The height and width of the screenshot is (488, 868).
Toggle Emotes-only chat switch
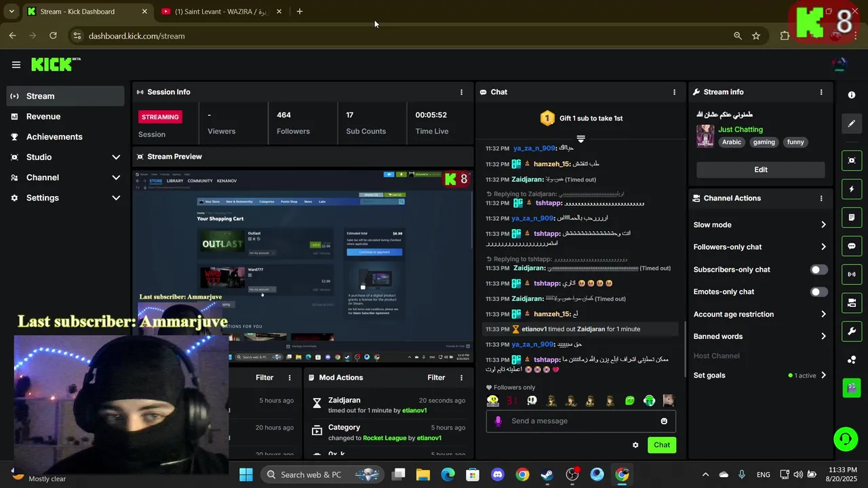[819, 292]
